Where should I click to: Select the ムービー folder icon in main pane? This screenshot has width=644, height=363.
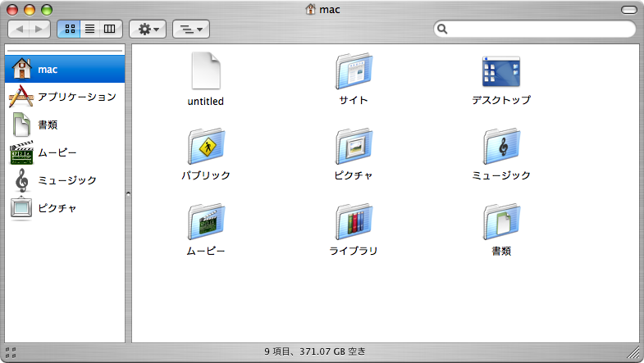pyautogui.click(x=206, y=221)
